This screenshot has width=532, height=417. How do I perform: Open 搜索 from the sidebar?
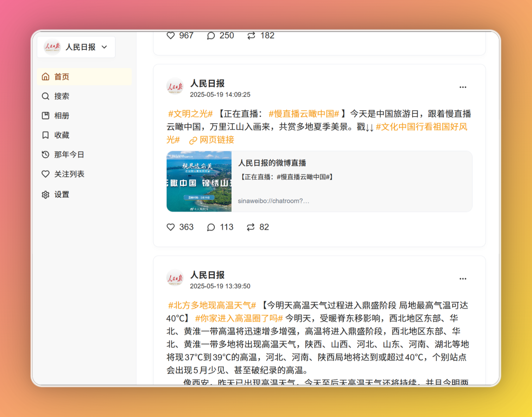[x=84, y=96]
